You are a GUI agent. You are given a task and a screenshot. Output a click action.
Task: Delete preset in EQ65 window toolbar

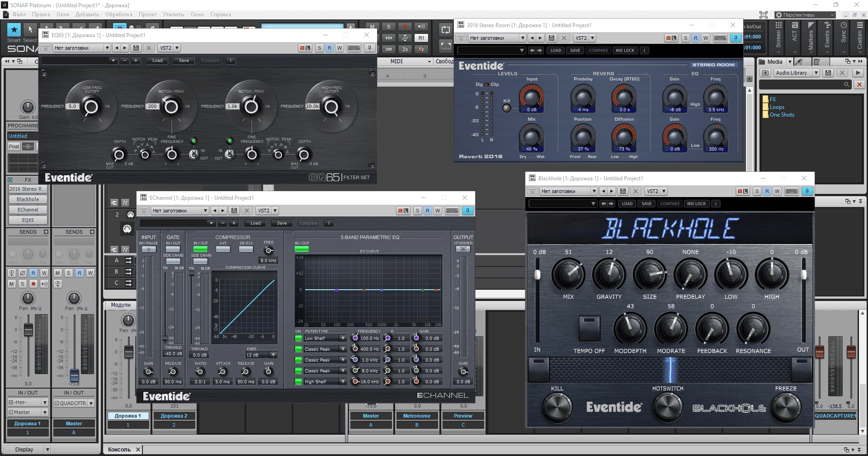[149, 48]
